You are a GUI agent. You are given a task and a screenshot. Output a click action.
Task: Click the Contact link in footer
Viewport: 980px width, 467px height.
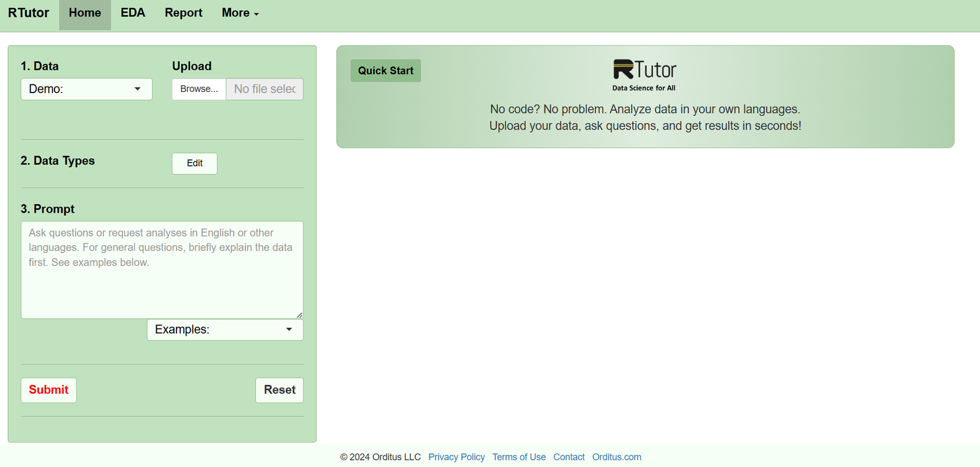[x=568, y=457]
